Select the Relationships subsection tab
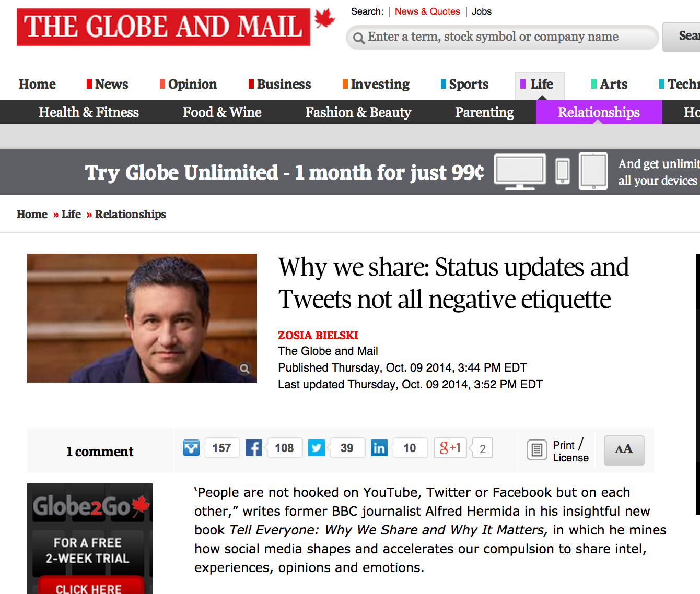Screen dimensions: 700x594 599,112
